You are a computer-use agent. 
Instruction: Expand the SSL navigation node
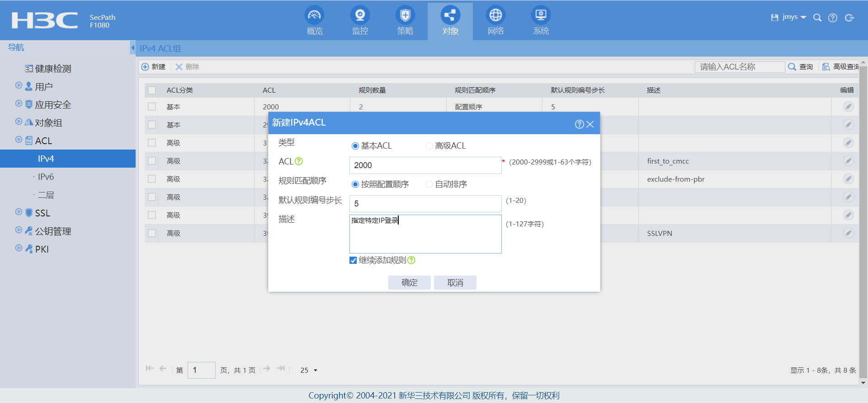pyautogui.click(x=19, y=212)
